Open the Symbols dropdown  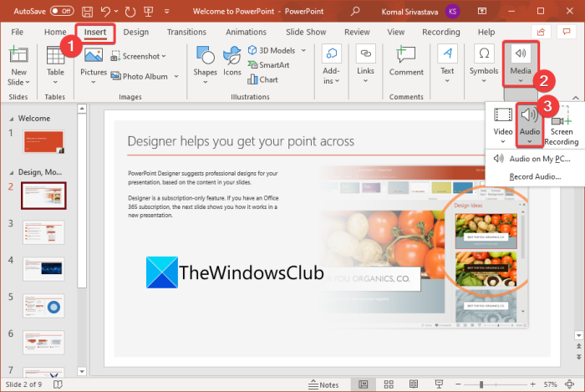484,64
